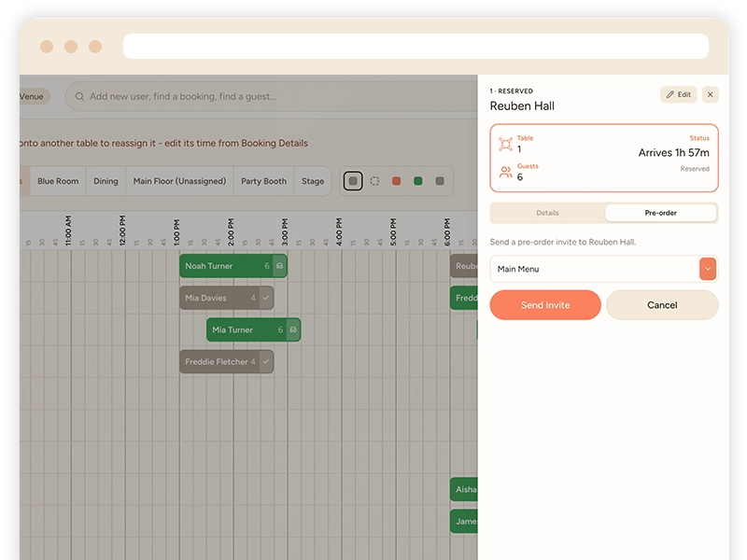This screenshot has width=747, height=560.
Task: Click the 2:00 PM timeline marker
Action: 231,231
